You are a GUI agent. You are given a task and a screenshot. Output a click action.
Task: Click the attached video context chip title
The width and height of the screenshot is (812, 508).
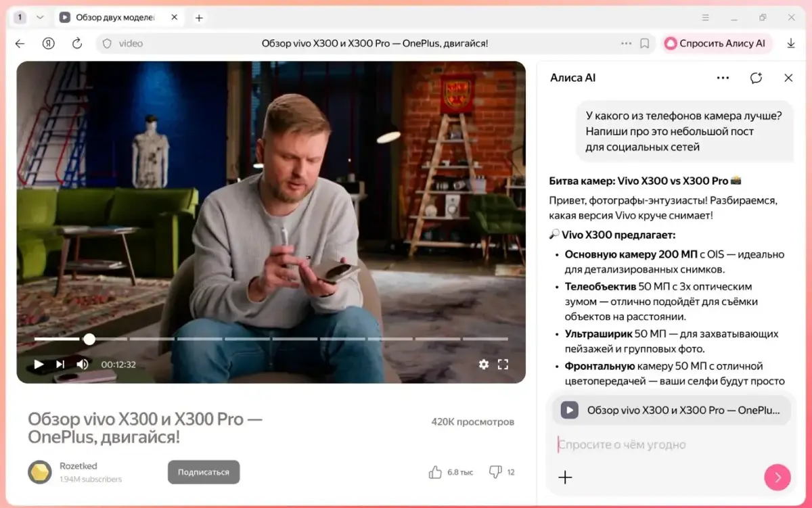[x=683, y=410]
